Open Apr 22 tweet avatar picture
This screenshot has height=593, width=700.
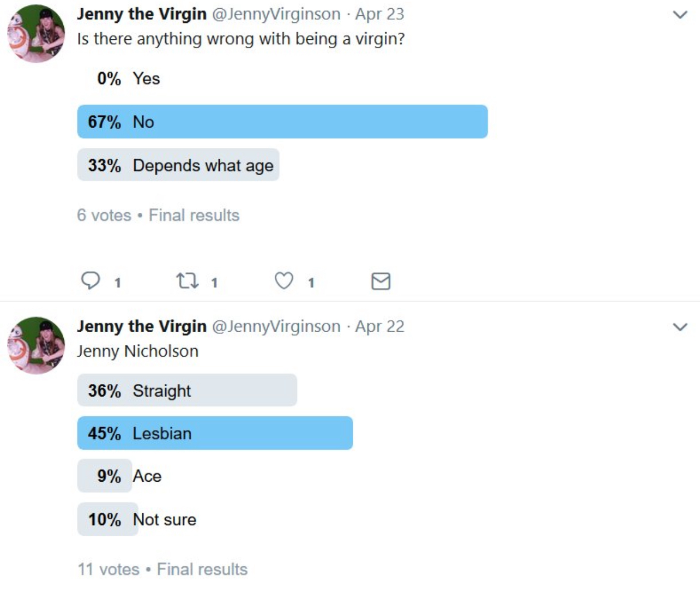pos(36,345)
